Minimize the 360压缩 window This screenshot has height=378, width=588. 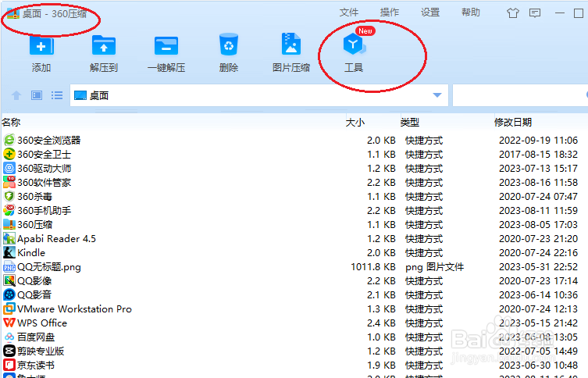(560, 13)
